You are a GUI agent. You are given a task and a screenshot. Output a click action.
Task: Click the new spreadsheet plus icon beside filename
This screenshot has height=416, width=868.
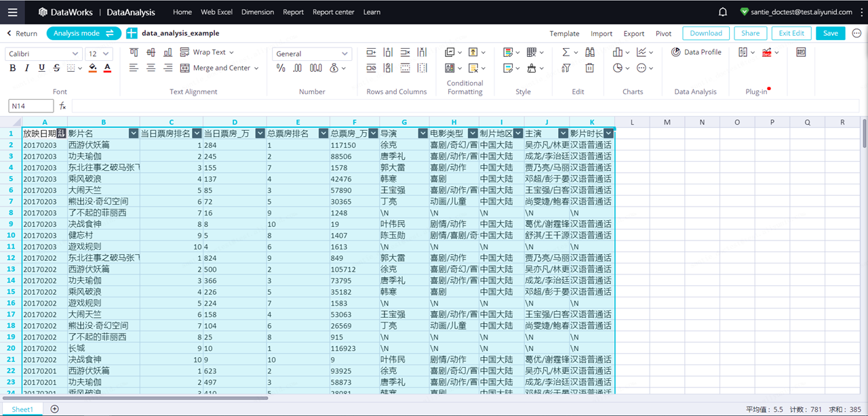pos(132,33)
